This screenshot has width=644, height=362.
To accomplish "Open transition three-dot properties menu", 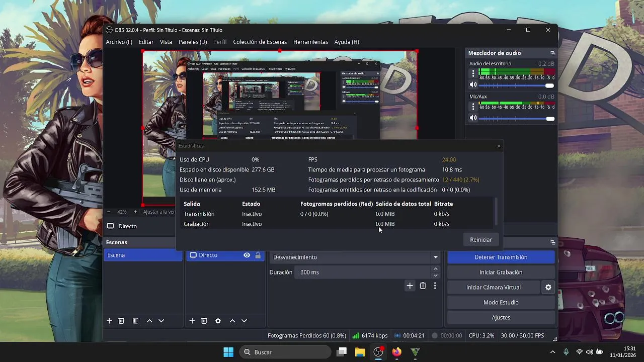I will tap(435, 286).
